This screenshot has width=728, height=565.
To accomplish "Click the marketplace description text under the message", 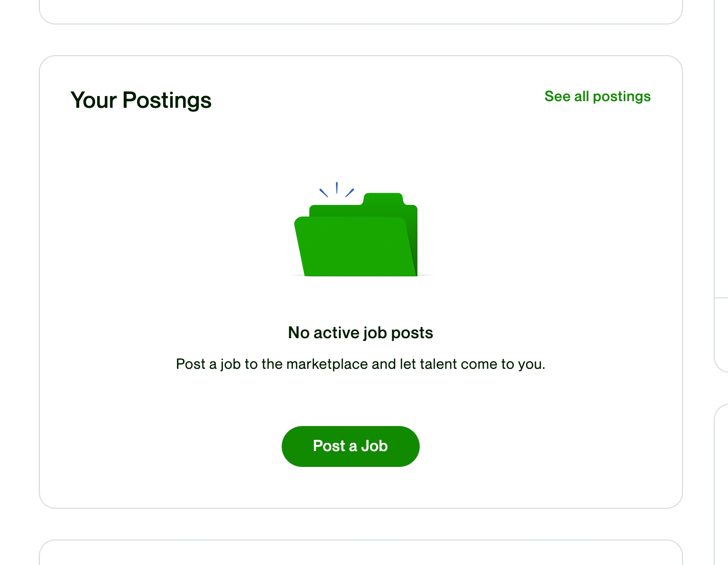I will pos(360,364).
